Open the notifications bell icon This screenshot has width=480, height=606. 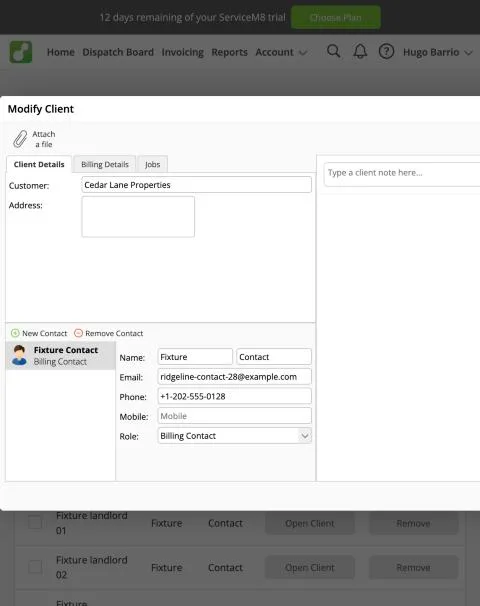[x=360, y=51]
